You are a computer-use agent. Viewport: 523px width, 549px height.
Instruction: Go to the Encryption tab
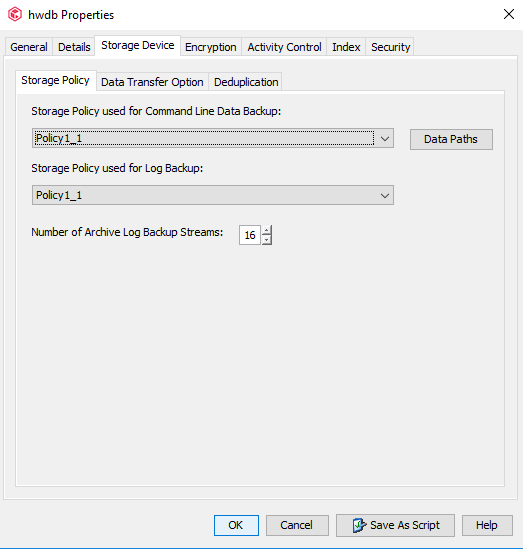210,47
